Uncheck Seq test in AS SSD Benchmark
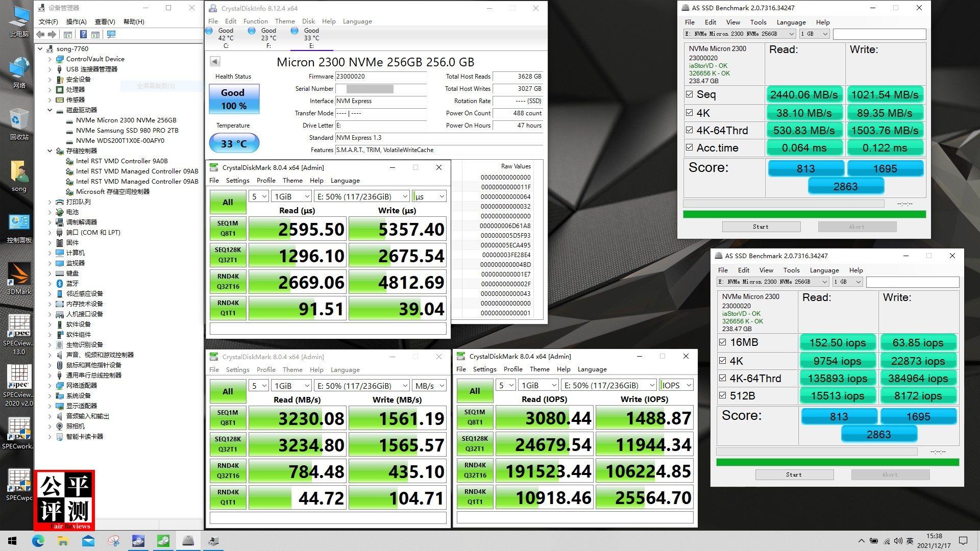Screen dimensions: 980x551 (689, 94)
